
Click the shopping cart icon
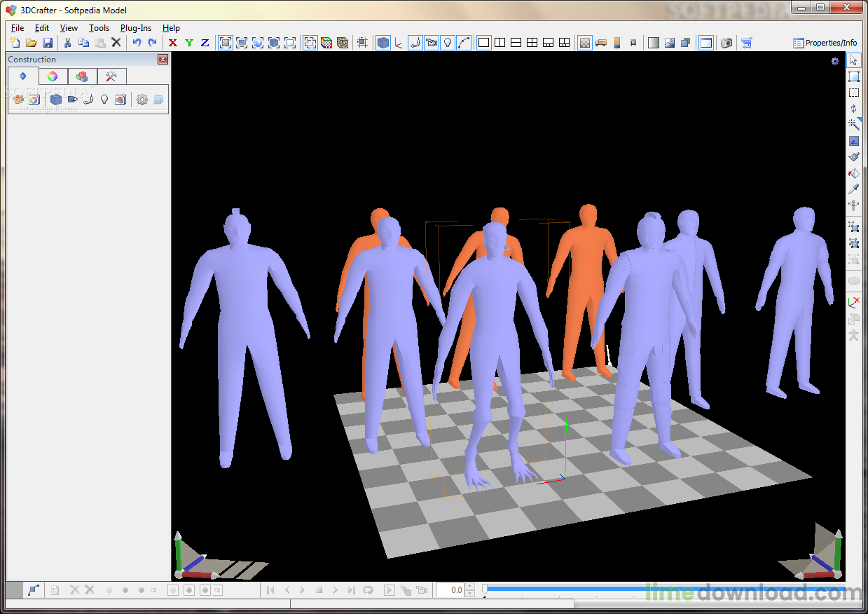coord(746,43)
